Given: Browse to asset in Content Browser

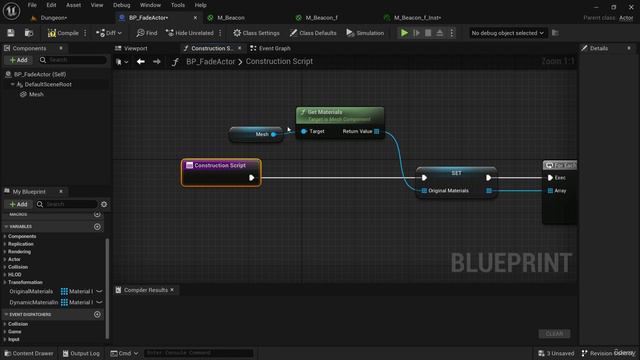Looking at the screenshot, I should click(29, 33).
